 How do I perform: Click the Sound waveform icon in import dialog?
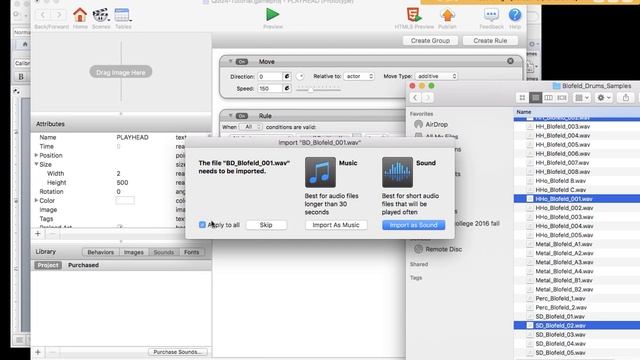[397, 172]
